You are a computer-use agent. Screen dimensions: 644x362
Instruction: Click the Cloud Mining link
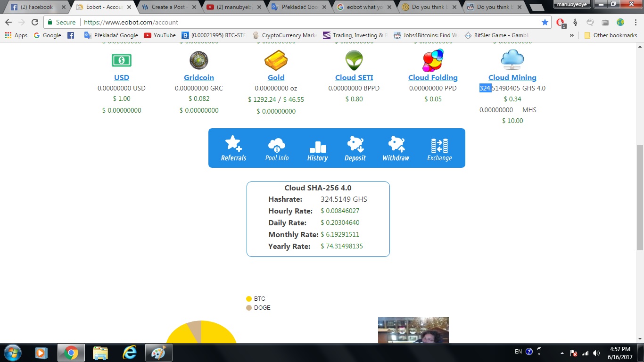(512, 78)
